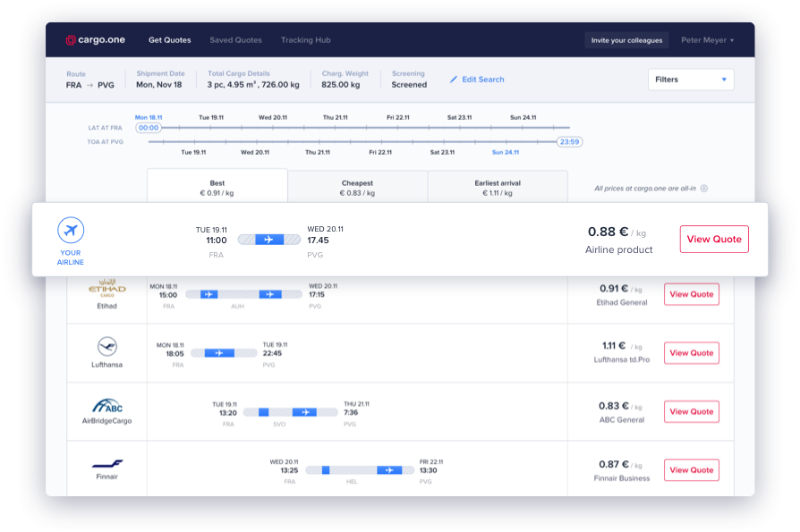Click chargeable weight 825.00 kg
Image resolution: width=800 pixels, height=532 pixels.
tap(341, 85)
